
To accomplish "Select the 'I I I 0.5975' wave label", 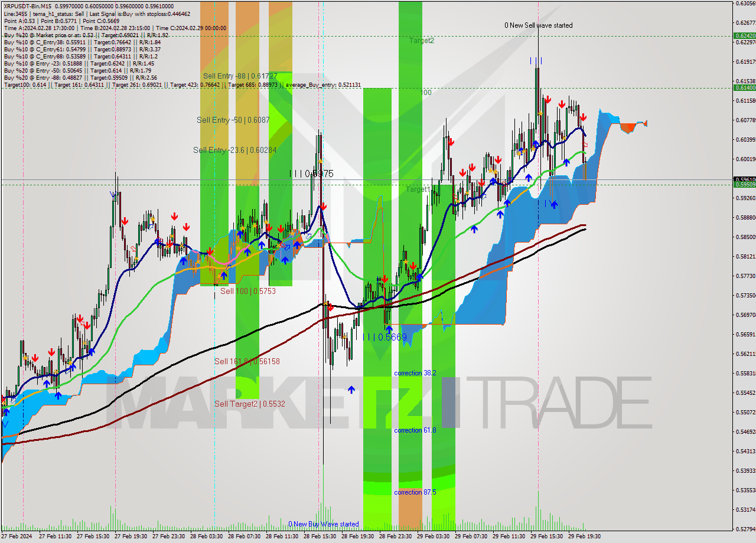I will coord(311,174).
